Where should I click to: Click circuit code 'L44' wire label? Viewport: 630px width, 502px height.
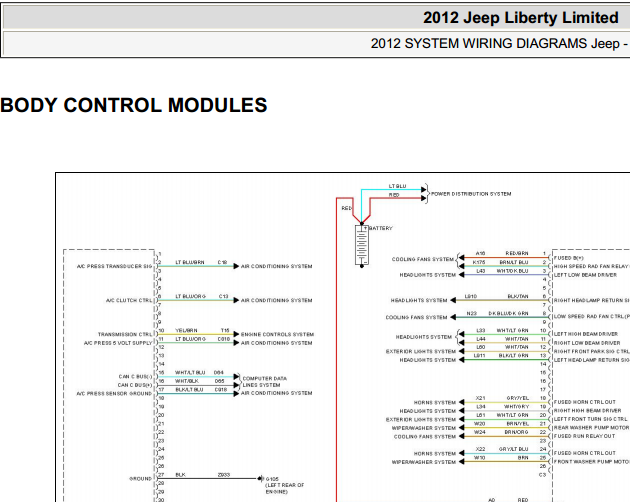point(481,339)
